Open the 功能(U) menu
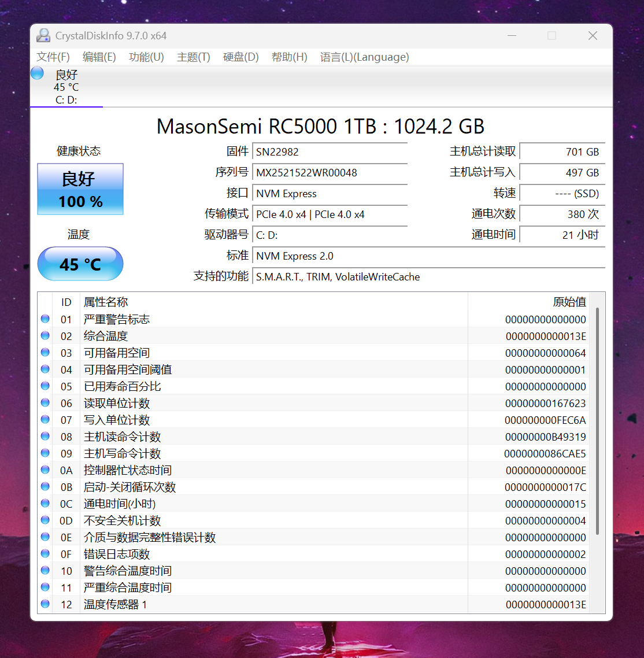 (x=146, y=57)
